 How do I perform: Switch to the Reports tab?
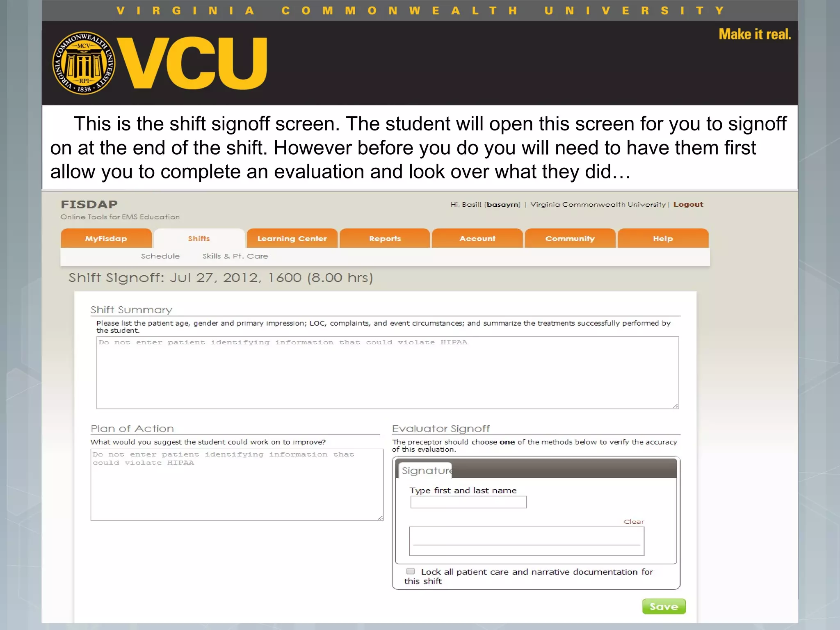click(385, 238)
